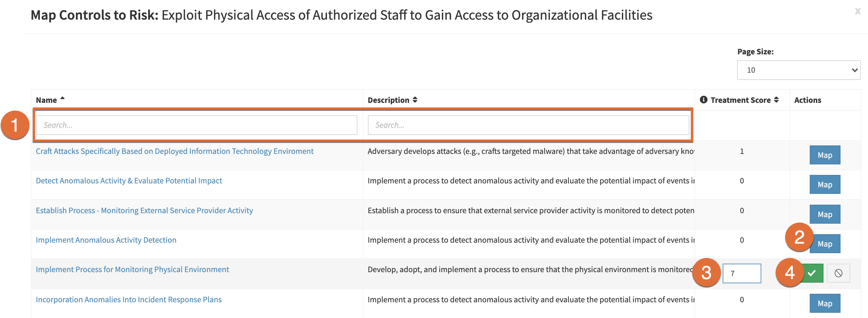Viewport: 868px width, 318px height.
Task: Map the Implement Anomalous Activity Detection control
Action: pos(824,243)
